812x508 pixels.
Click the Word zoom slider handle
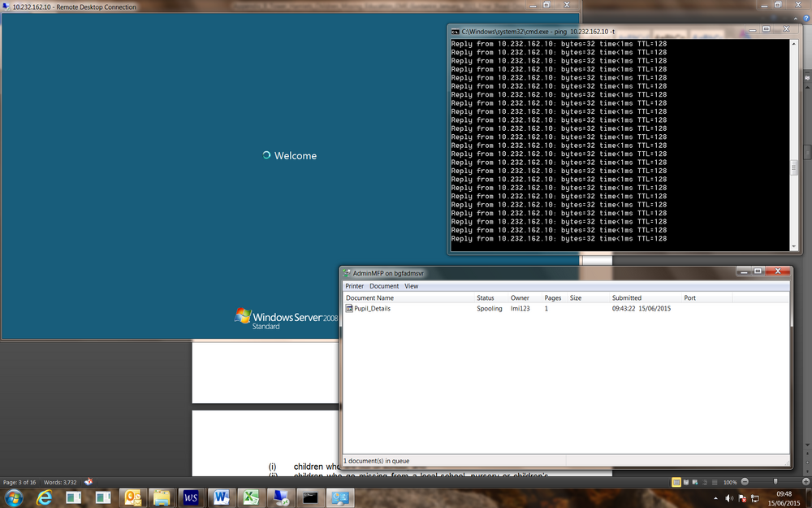point(775,481)
